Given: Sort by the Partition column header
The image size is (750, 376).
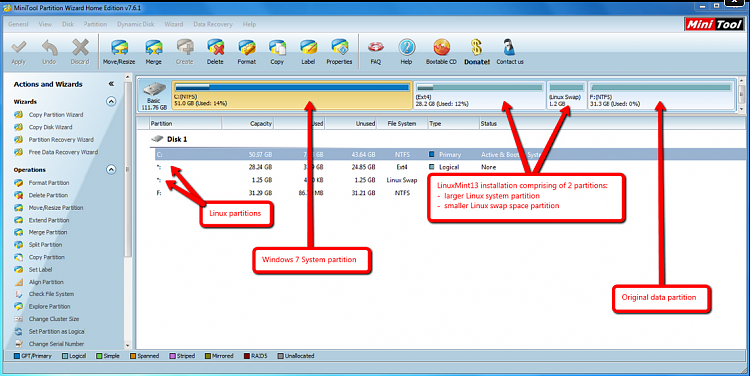Looking at the screenshot, I should (185, 123).
